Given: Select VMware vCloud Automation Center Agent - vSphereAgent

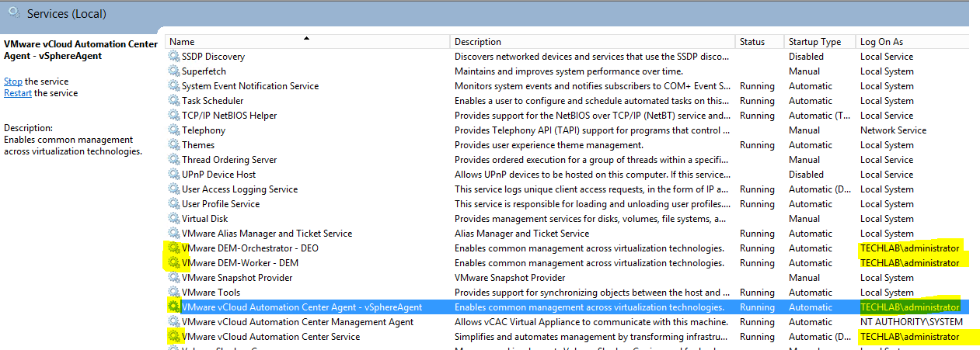Looking at the screenshot, I should [302, 307].
